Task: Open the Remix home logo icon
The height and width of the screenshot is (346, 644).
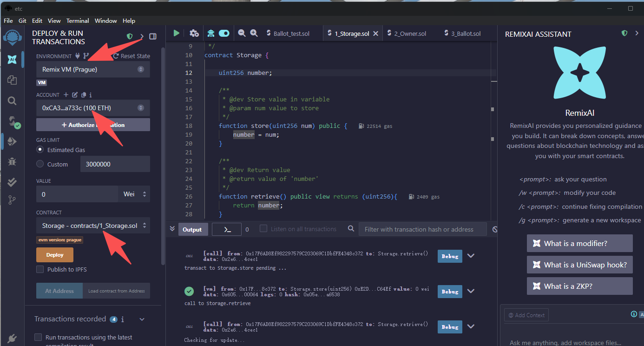Action: tap(12, 38)
